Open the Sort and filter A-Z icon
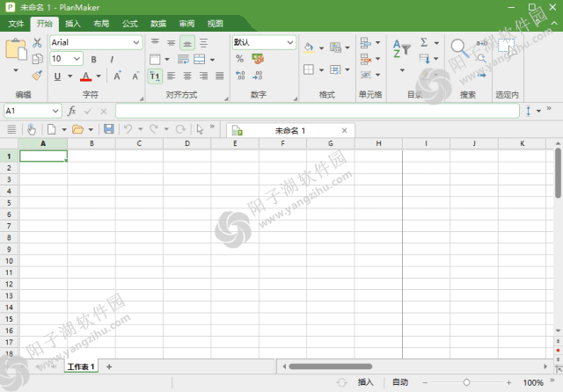563x392 pixels. coord(401,48)
